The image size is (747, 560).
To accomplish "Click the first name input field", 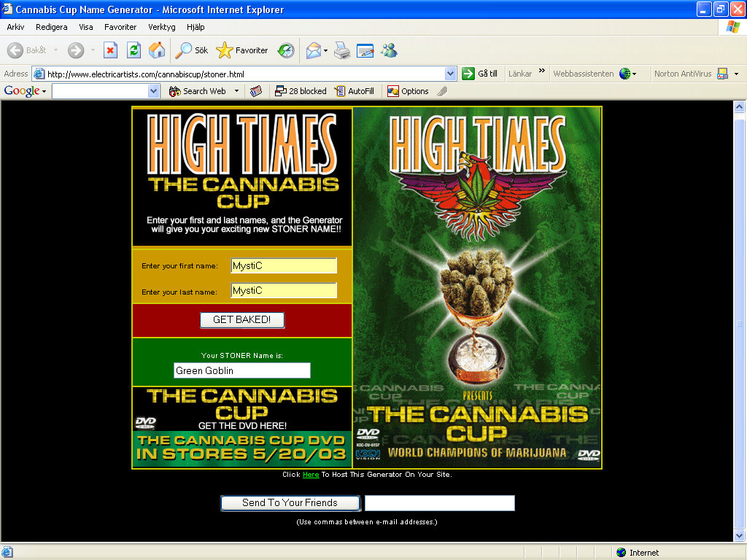I will pos(284,265).
